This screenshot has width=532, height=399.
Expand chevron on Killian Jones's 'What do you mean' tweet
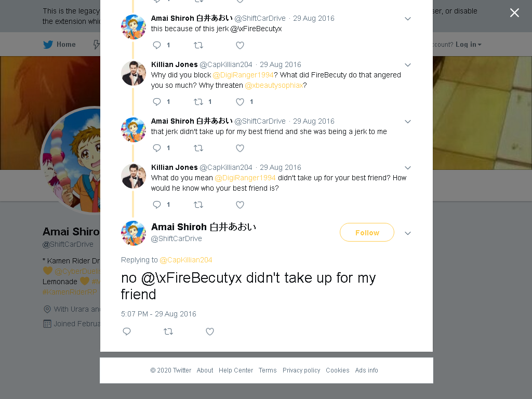[x=408, y=168]
